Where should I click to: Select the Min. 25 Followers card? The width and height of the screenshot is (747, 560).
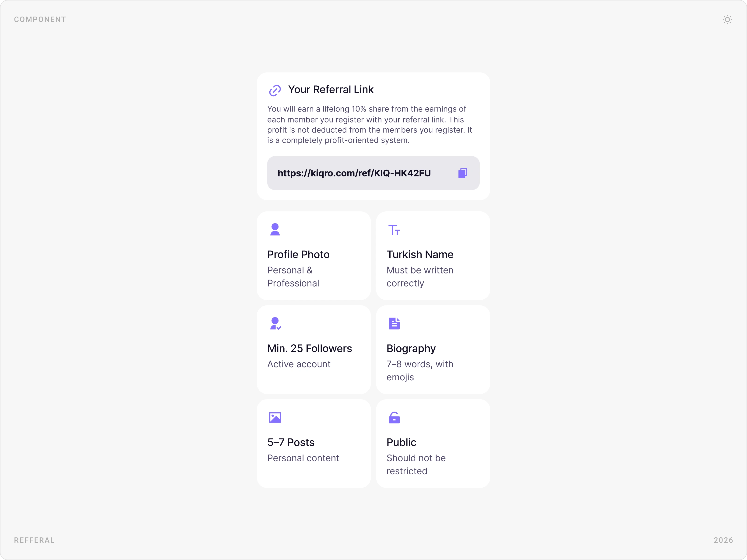tap(313, 350)
